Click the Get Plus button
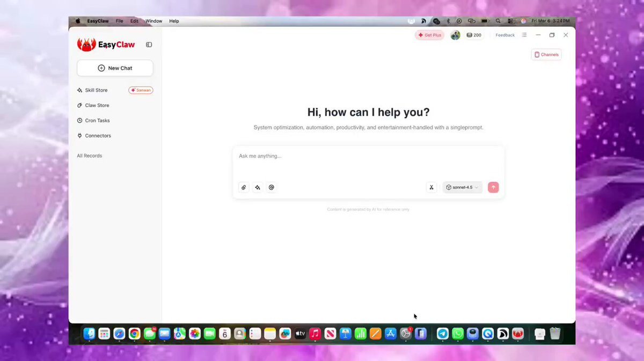 (x=430, y=35)
